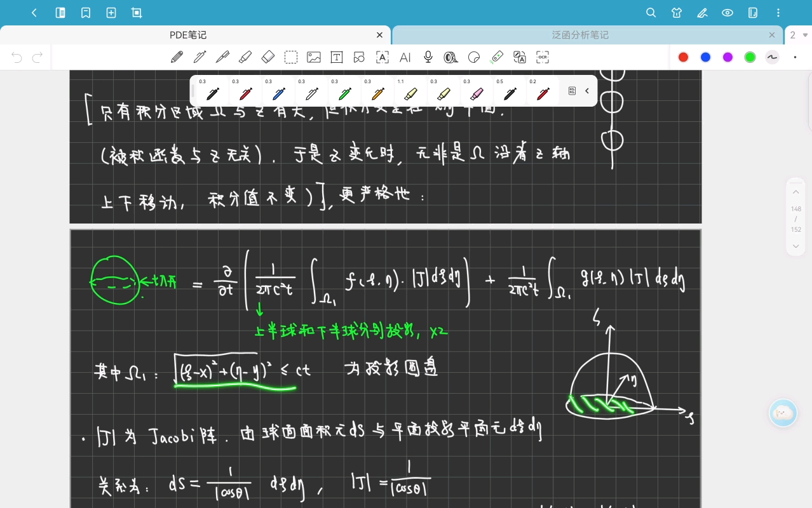Pick the purple ink color
The image size is (812, 508).
[x=728, y=57]
